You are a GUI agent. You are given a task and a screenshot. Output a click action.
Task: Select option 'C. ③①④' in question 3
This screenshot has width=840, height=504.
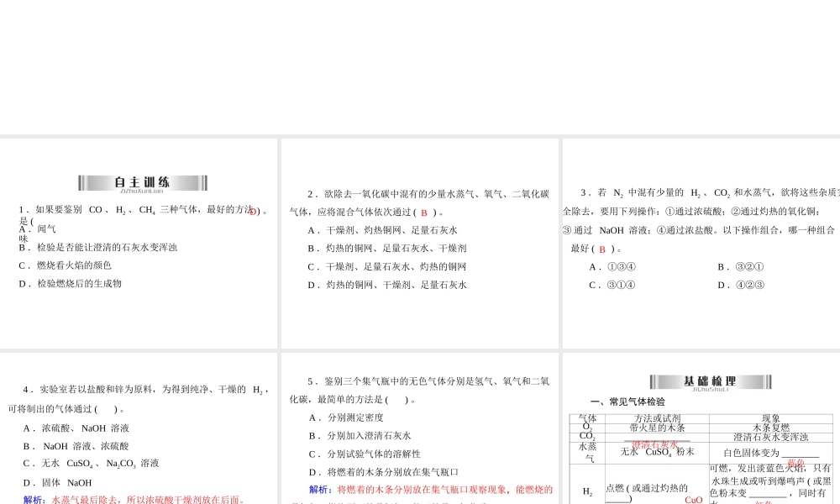tap(612, 285)
